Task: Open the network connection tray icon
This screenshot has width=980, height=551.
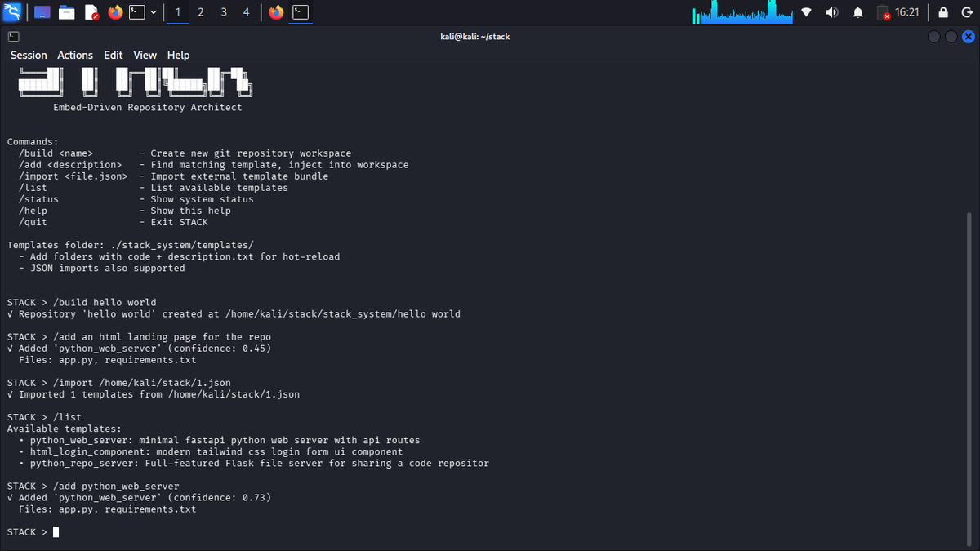Action: point(807,12)
